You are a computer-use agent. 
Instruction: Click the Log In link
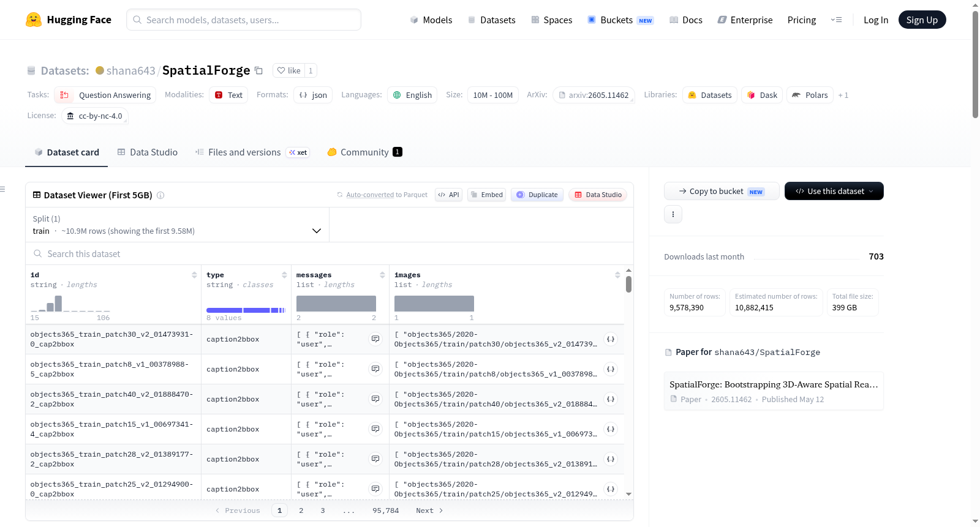876,20
